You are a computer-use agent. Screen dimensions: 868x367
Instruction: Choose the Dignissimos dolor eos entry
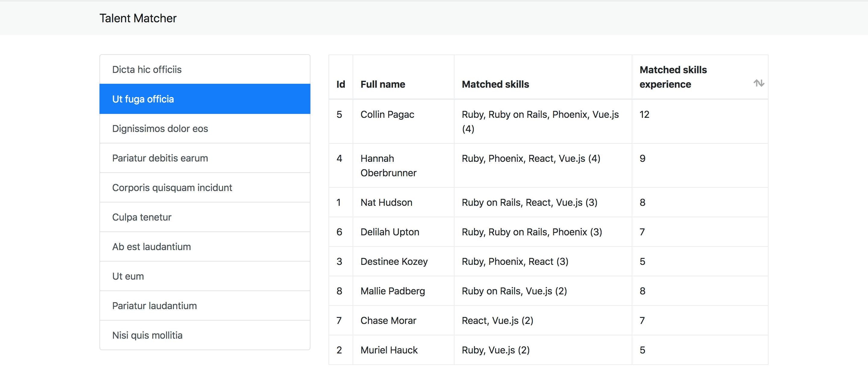[x=205, y=128]
